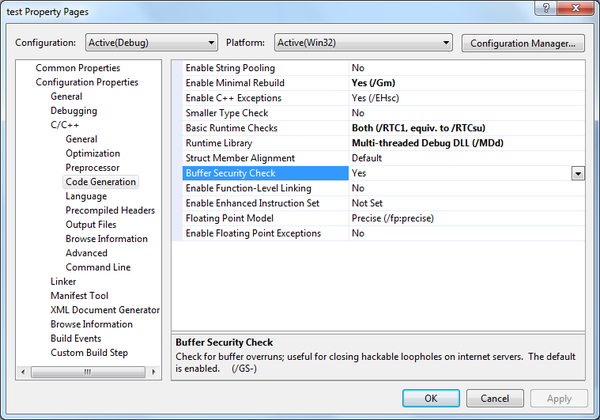
Task: Select the XML Document Generator node
Action: click(x=105, y=310)
